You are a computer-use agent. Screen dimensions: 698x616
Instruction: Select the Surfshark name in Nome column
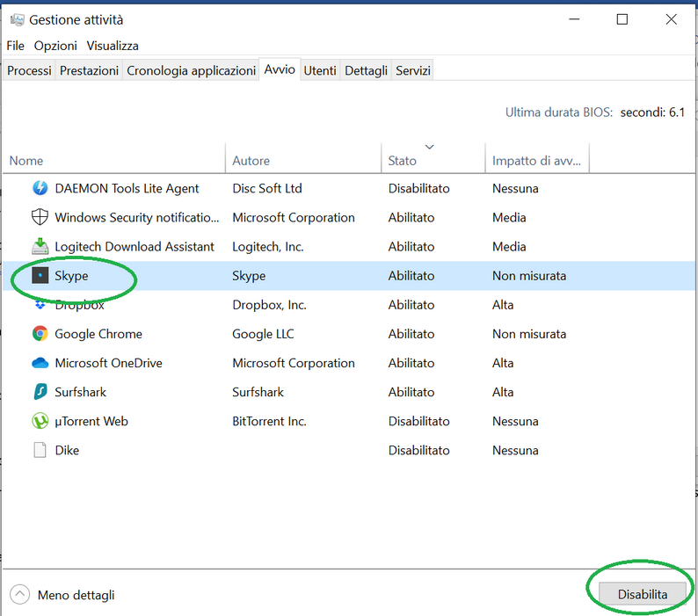pyautogui.click(x=81, y=392)
